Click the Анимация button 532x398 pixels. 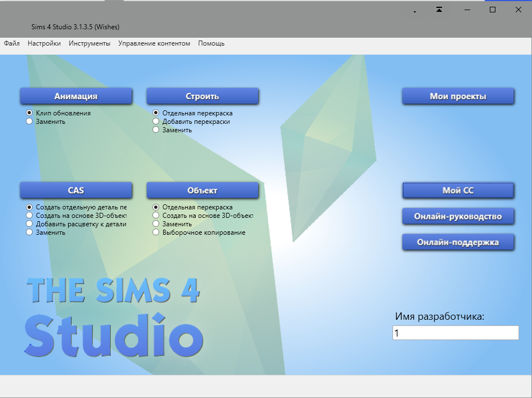click(76, 96)
